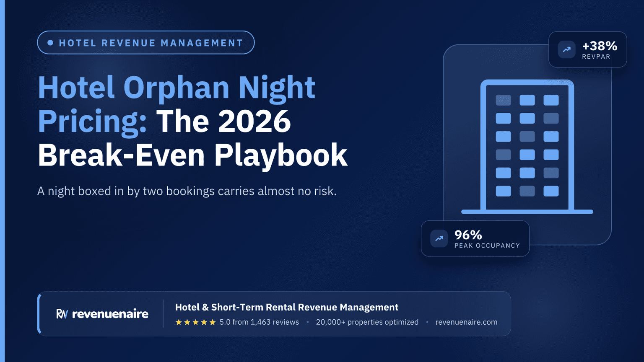Click the 'PEAK OCCUPANCY' label
The image size is (644, 362).
487,246
